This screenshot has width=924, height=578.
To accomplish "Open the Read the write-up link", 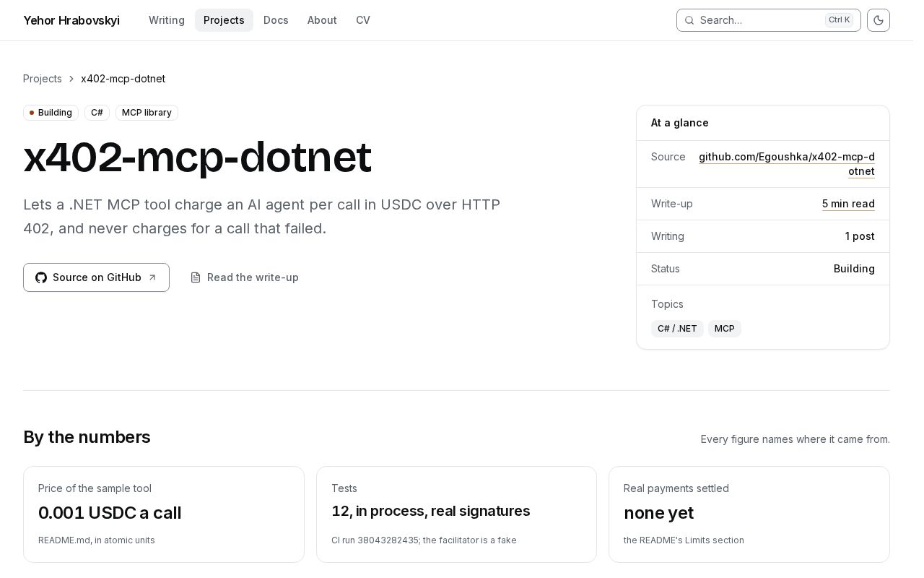I will [x=244, y=277].
